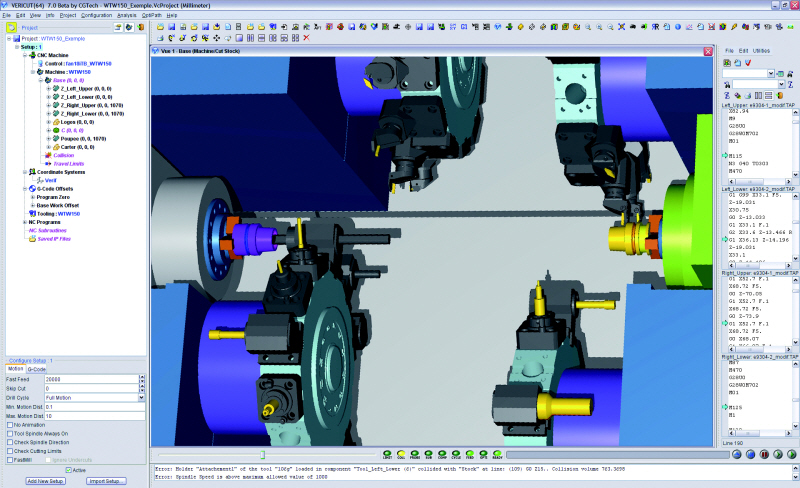Click the Import Setup button
The height and width of the screenshot is (488, 800).
(x=106, y=481)
